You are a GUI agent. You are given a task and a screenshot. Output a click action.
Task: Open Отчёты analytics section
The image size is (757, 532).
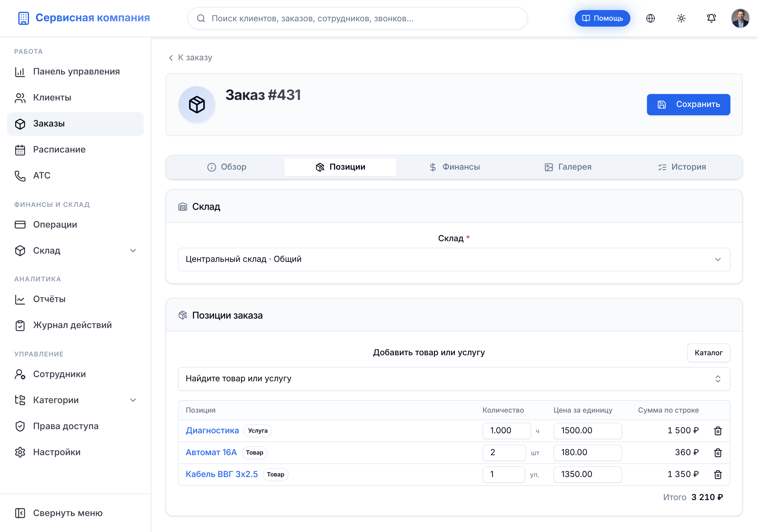pyautogui.click(x=75, y=299)
